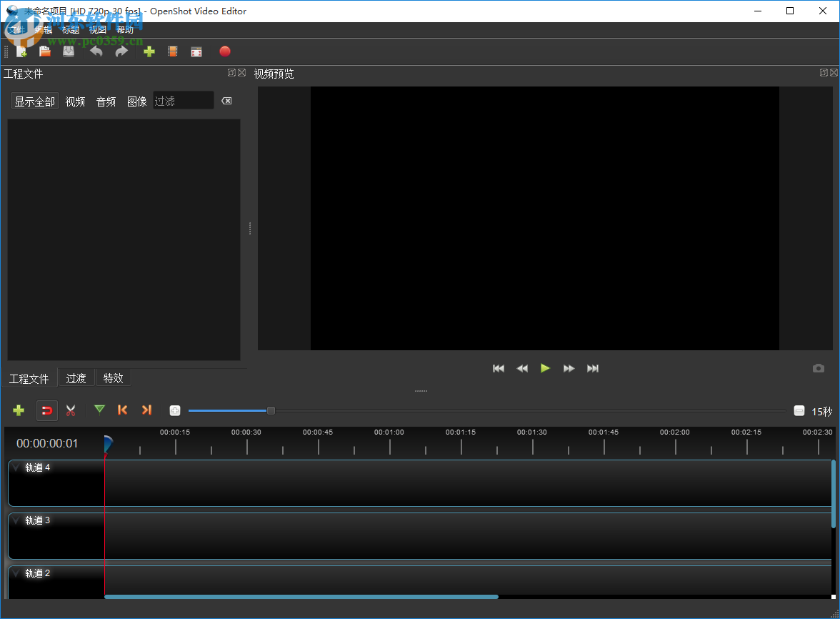Click the undo arrow icon
Image resolution: width=840 pixels, height=619 pixels.
click(96, 51)
